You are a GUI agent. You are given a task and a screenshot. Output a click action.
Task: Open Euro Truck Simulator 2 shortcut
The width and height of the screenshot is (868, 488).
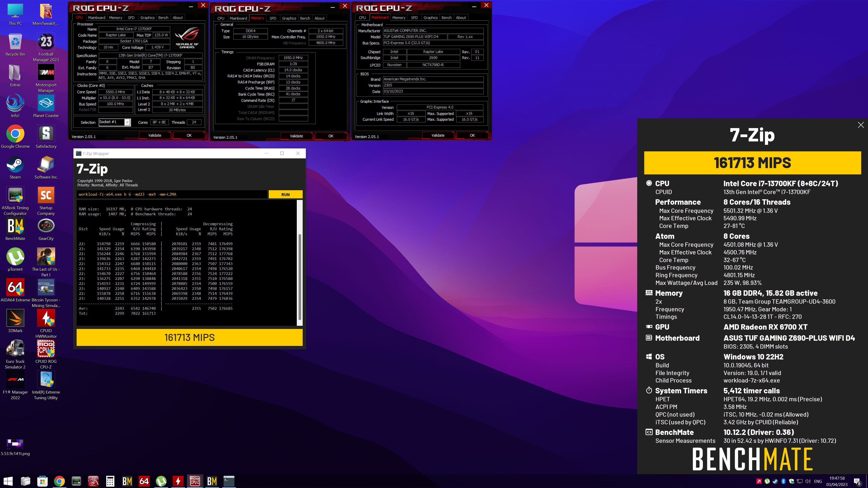(15, 355)
